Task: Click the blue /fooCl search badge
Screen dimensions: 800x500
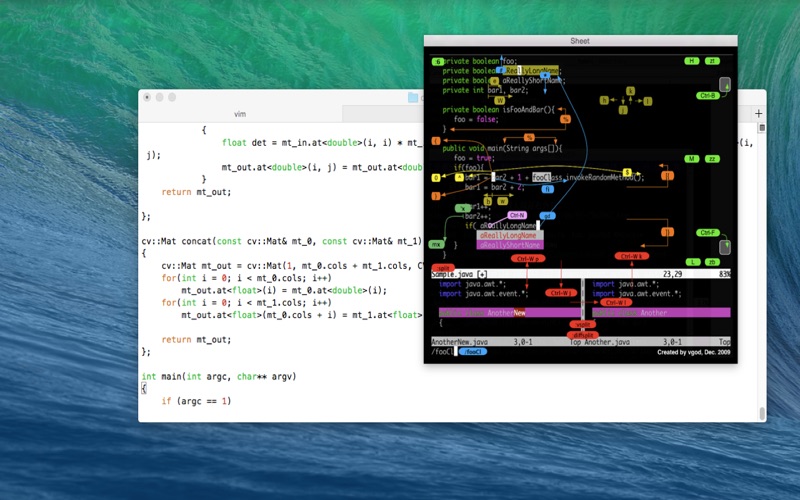Action: [473, 352]
